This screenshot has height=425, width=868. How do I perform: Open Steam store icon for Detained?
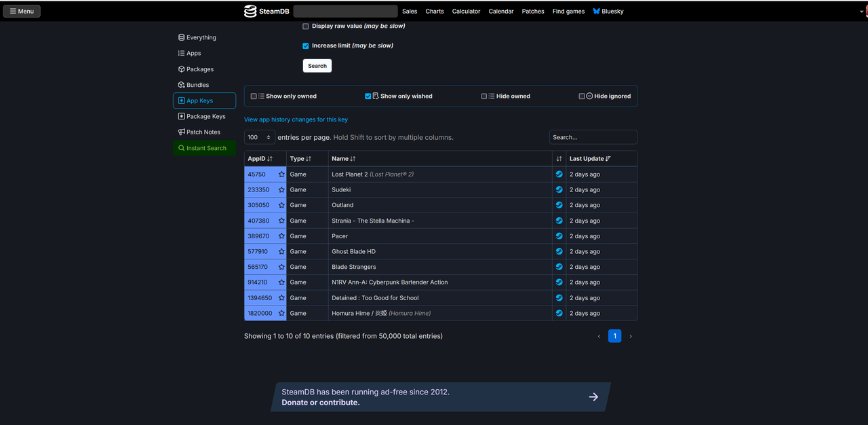[x=559, y=298]
